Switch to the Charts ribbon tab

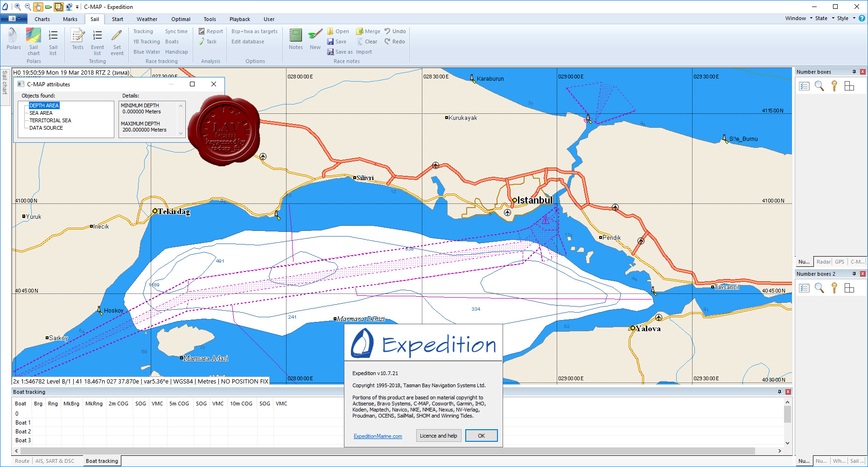tap(42, 19)
